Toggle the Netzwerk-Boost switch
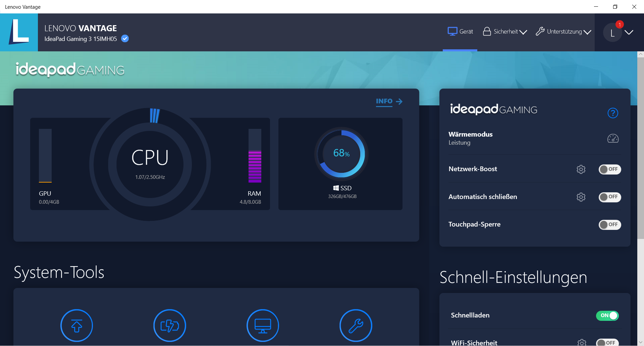644x346 pixels. coord(610,169)
